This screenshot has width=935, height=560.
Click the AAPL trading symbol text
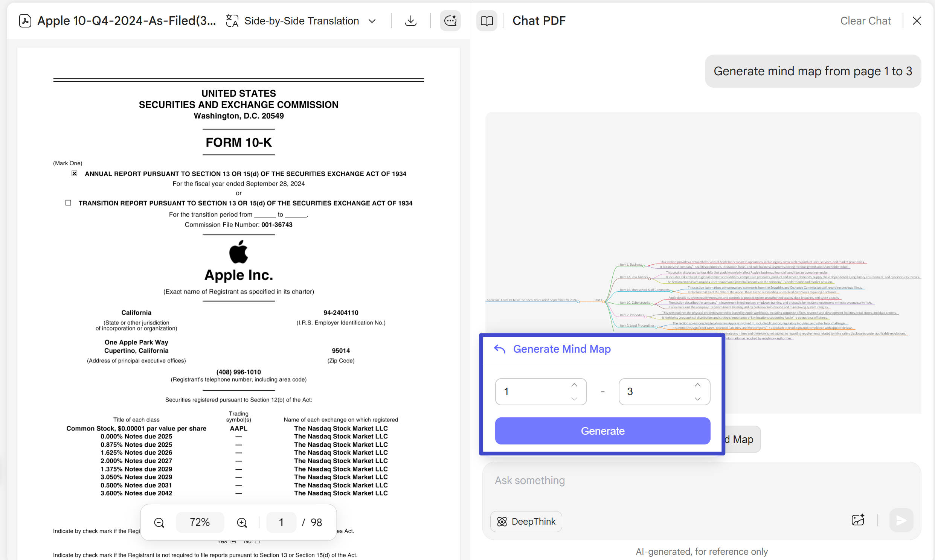click(239, 428)
